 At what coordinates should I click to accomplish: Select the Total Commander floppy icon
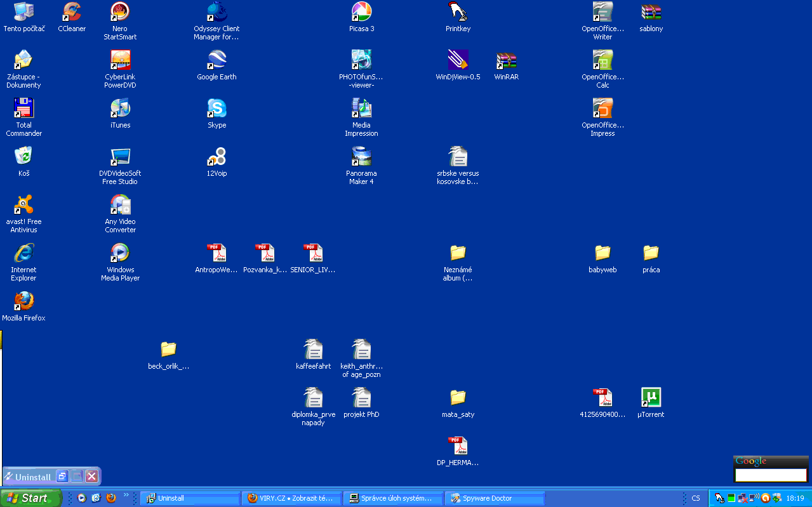coord(23,109)
